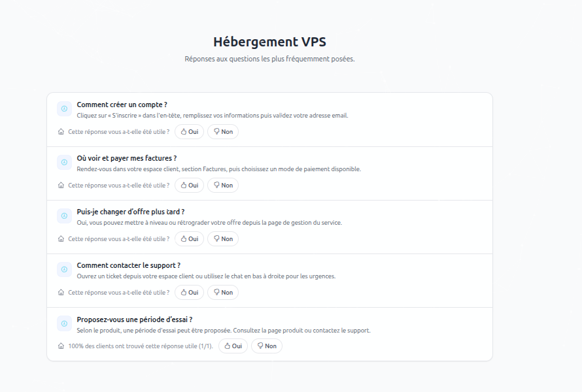Click the home icon under the account creation answer
The width and height of the screenshot is (582, 392).
point(61,132)
